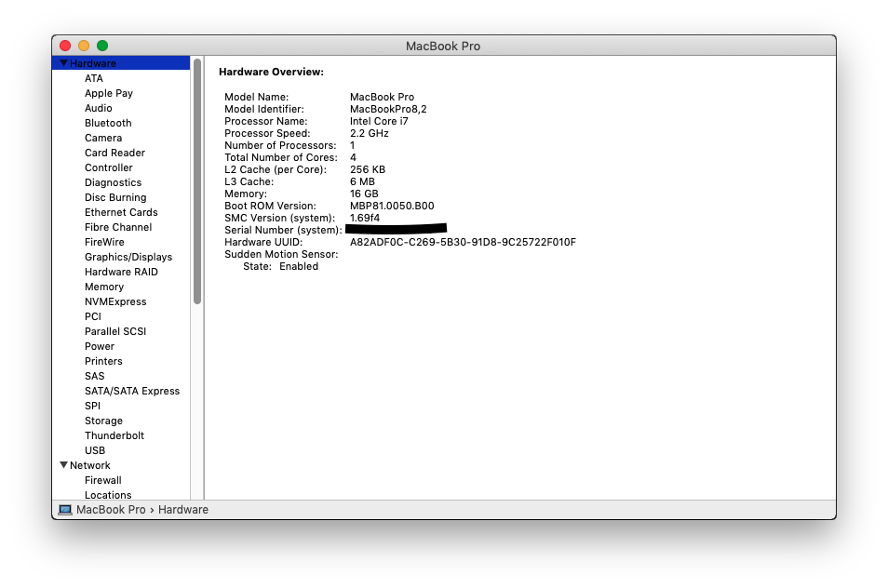Open the Audio section
888x588 pixels.
[99, 108]
